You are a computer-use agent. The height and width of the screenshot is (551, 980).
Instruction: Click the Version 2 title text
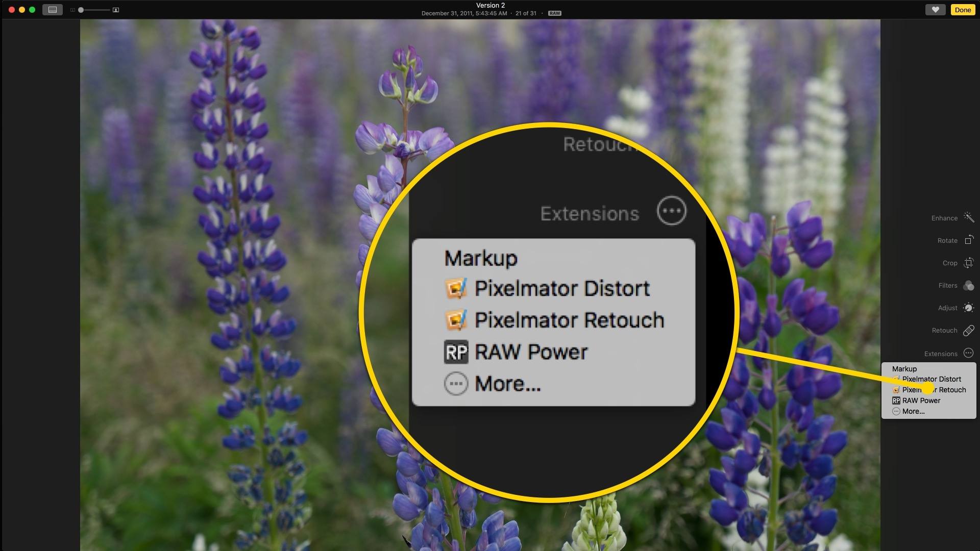[x=490, y=5]
